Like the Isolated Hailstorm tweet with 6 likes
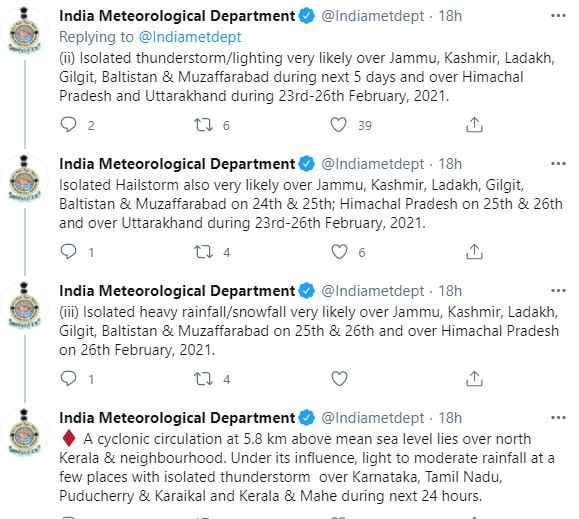Image resolution: width=579 pixels, height=519 pixels. tap(339, 252)
